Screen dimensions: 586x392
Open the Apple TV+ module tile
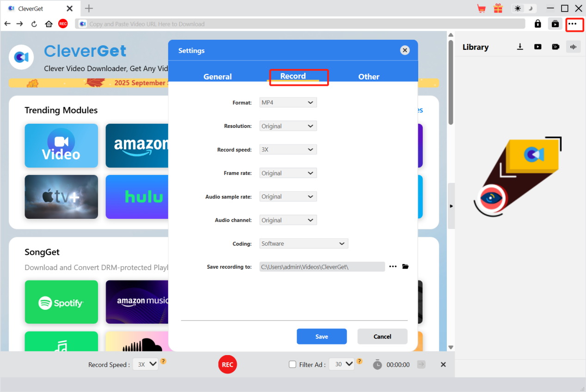[x=61, y=197]
